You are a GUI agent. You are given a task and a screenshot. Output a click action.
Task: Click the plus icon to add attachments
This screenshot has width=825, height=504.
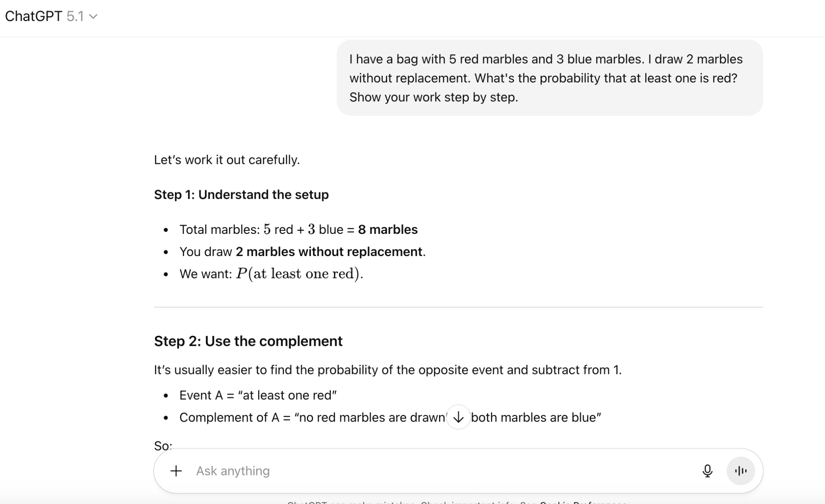pyautogui.click(x=176, y=471)
